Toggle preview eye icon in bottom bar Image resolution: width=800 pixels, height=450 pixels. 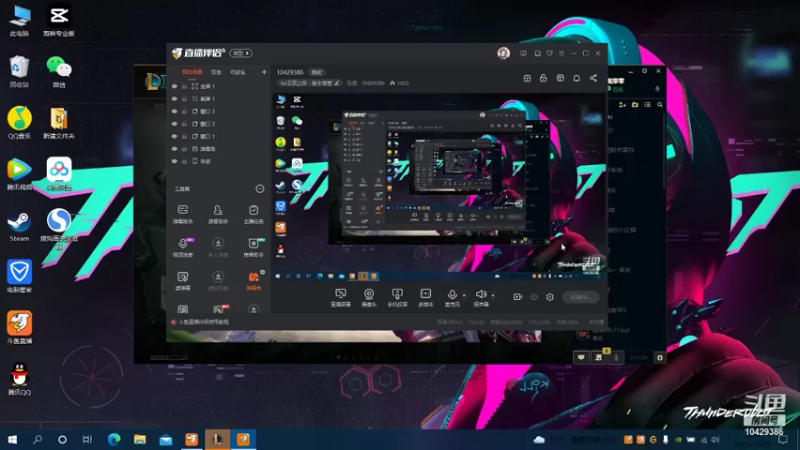pyautogui.click(x=534, y=297)
